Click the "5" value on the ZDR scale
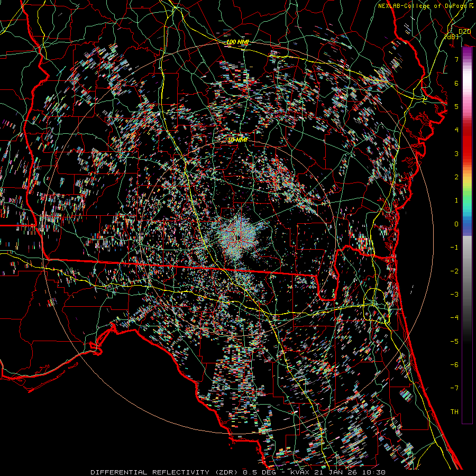 (x=456, y=106)
